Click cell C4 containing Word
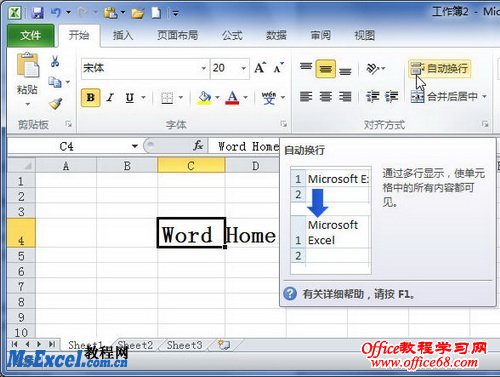 (x=191, y=233)
